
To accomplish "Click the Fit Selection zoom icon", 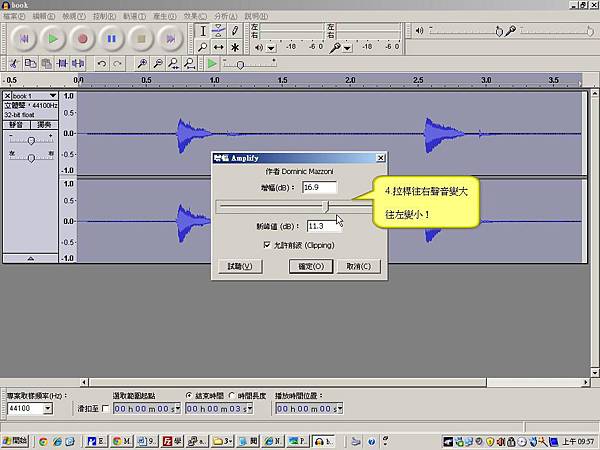I will coord(174,64).
